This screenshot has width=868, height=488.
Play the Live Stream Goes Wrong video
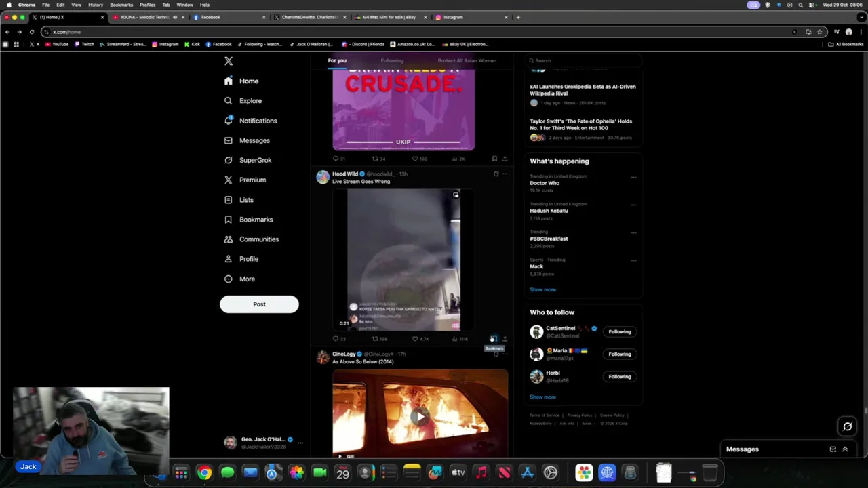coord(404,261)
